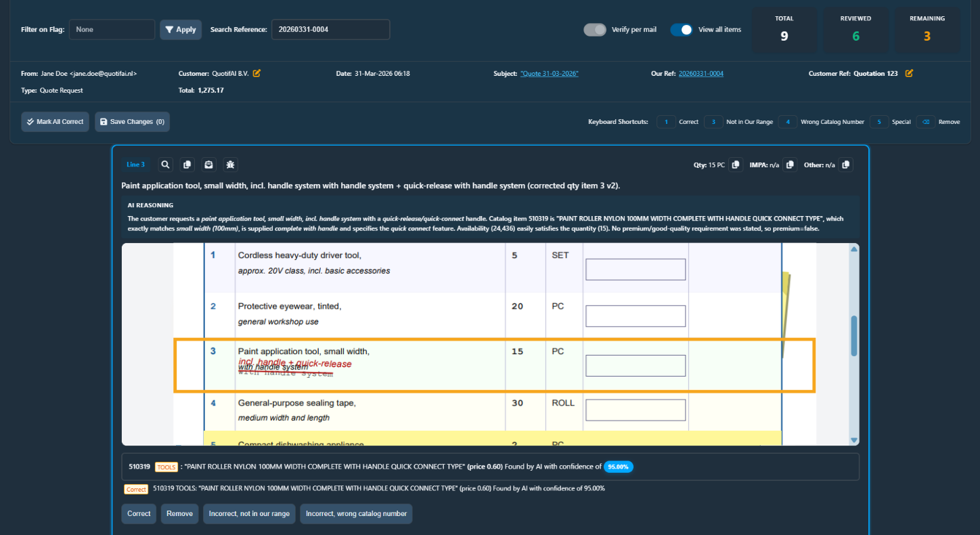980x535 pixels.
Task: Click the checkmark icon on Mark All Correct
Action: click(31, 121)
